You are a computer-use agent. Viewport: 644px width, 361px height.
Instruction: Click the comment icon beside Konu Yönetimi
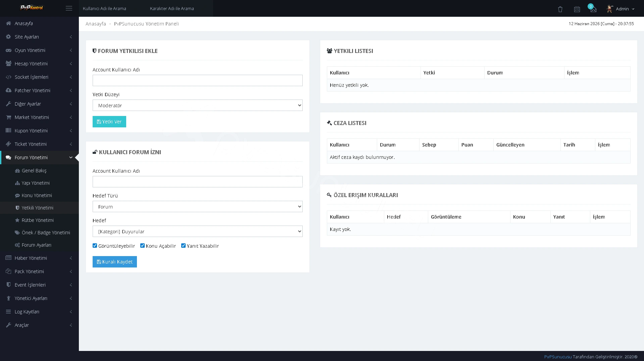[x=17, y=195]
